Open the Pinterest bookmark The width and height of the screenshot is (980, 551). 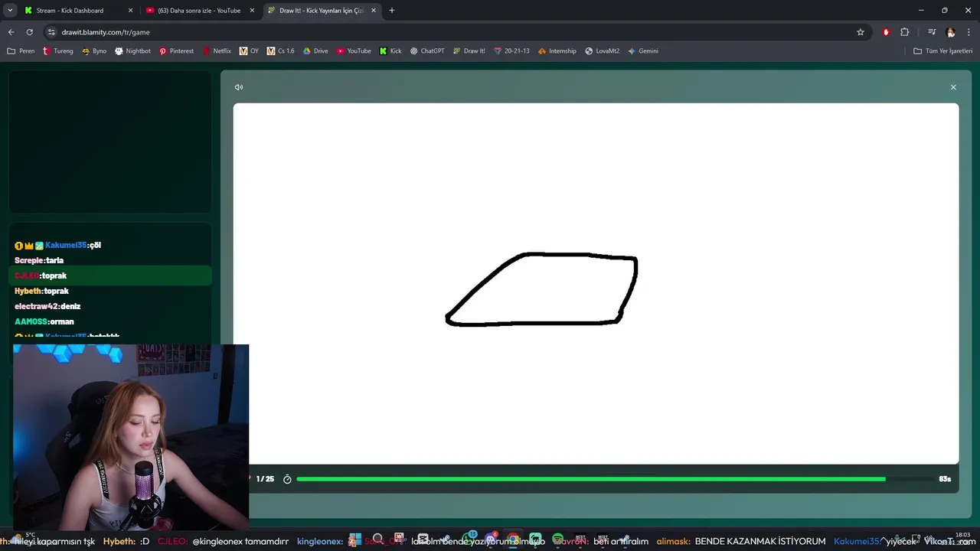[176, 51]
